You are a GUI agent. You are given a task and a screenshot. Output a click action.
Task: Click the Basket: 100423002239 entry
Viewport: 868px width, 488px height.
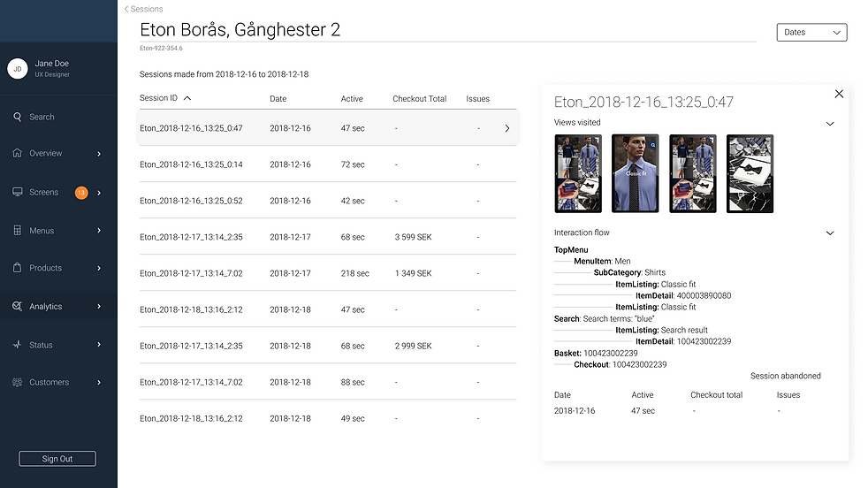click(x=596, y=353)
